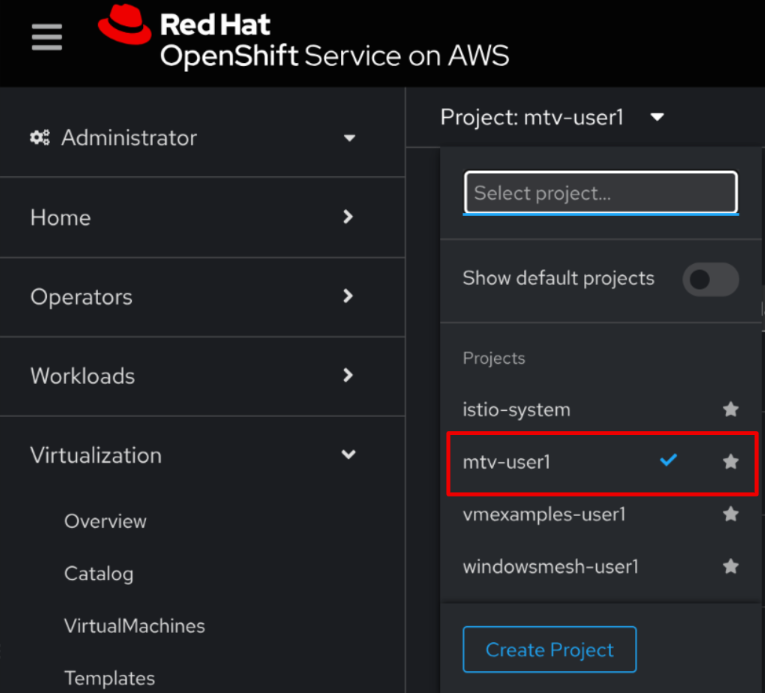
Task: Star the windowsmesh-user1 project
Action: pos(730,566)
